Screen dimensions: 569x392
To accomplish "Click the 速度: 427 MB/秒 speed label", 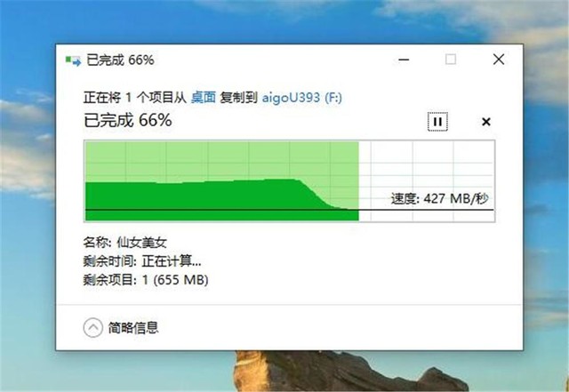I will pyautogui.click(x=439, y=199).
